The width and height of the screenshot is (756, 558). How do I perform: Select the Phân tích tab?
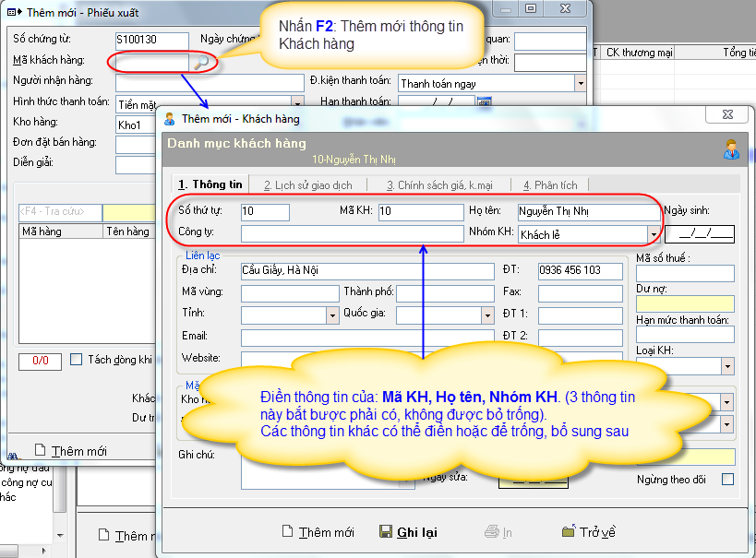(550, 184)
